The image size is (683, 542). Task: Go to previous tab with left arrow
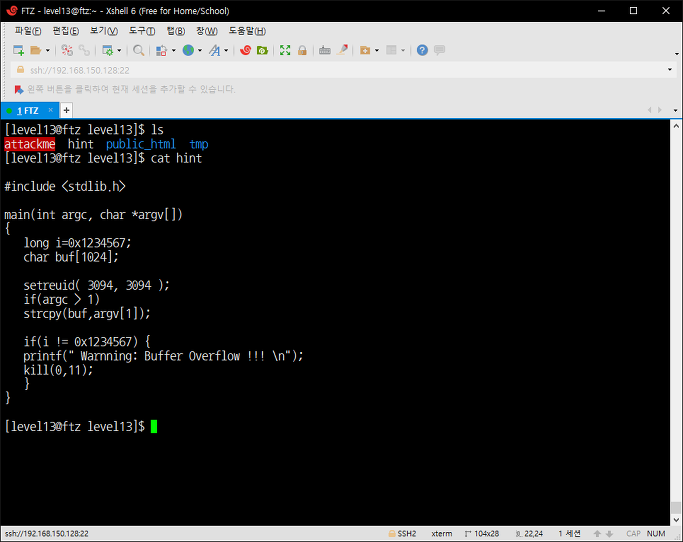tap(649, 110)
